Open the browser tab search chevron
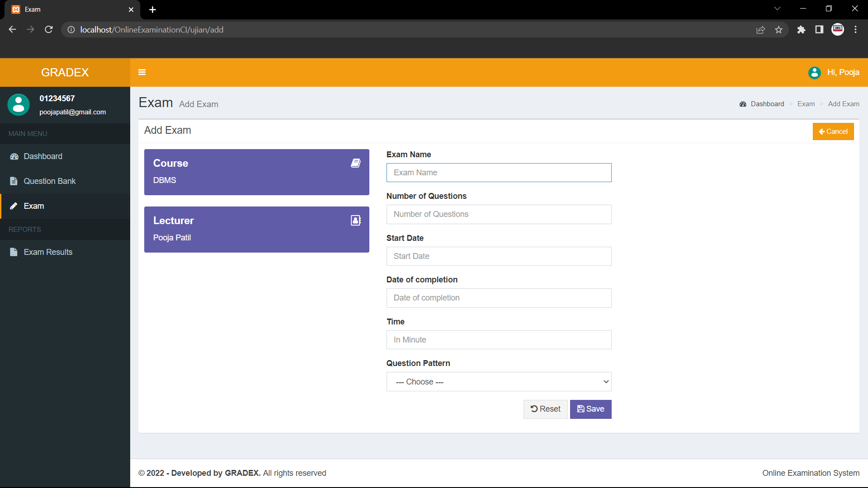Viewport: 868px width, 488px height. pos(777,8)
